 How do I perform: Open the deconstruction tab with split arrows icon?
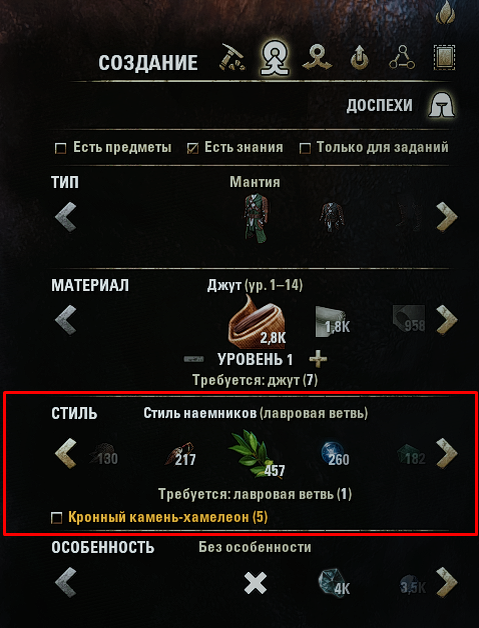[x=317, y=58]
